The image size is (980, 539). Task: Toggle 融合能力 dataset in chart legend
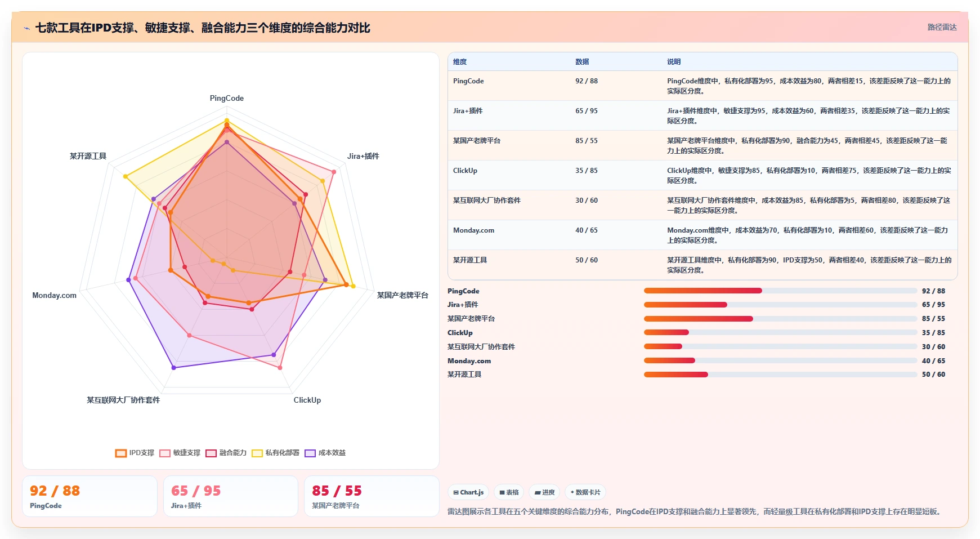[x=226, y=453]
